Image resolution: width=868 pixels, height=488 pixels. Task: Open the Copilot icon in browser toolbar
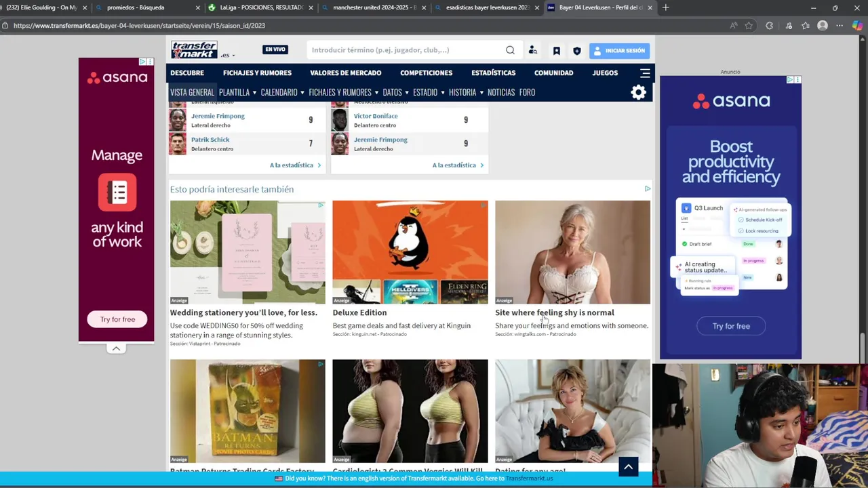[857, 26]
